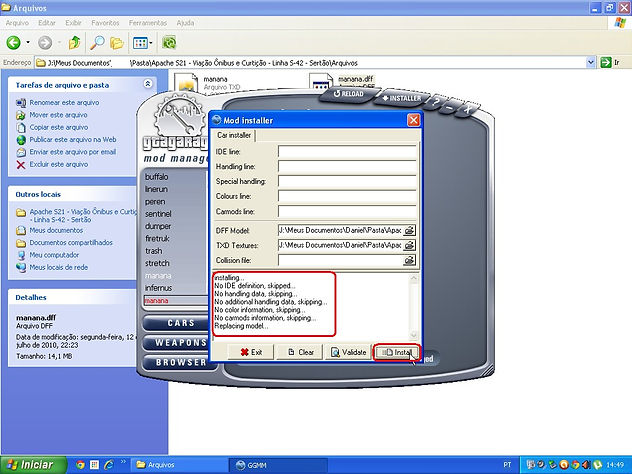Select buffalo in the GGMM car list
Viewport: 632px width, 474px height.
click(157, 177)
